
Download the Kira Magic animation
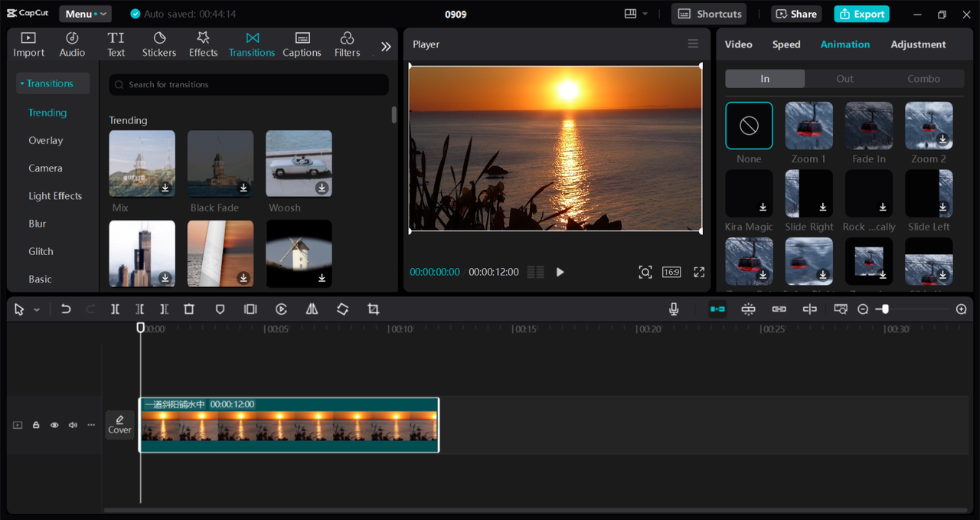[x=763, y=208]
